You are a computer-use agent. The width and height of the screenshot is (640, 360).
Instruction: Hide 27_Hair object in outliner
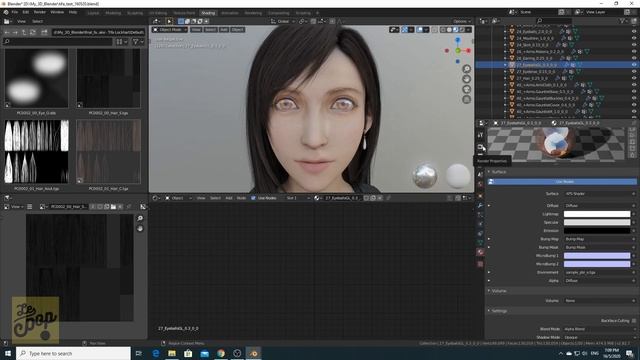[634, 78]
